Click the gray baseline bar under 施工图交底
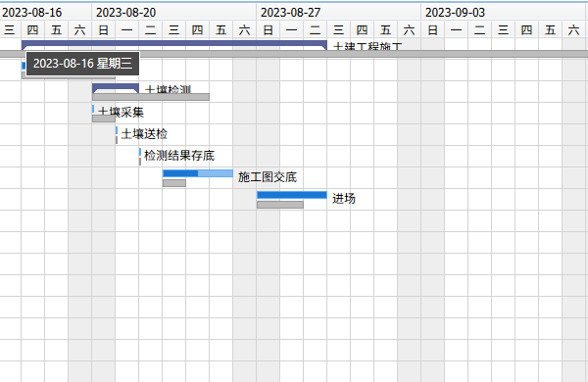Image resolution: width=588 pixels, height=382 pixels. pos(174,183)
